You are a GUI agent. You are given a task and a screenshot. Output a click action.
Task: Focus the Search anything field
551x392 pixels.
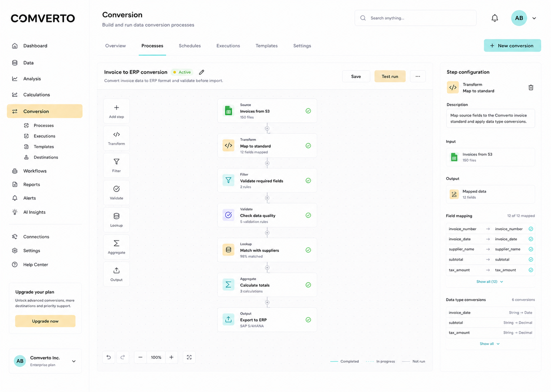415,18
